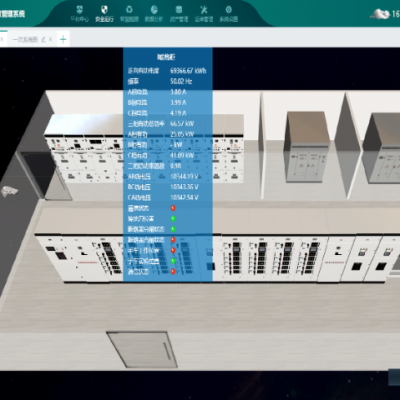Select the 安全运行 shield icon
This screenshot has height=400, width=400.
pyautogui.click(x=104, y=10)
